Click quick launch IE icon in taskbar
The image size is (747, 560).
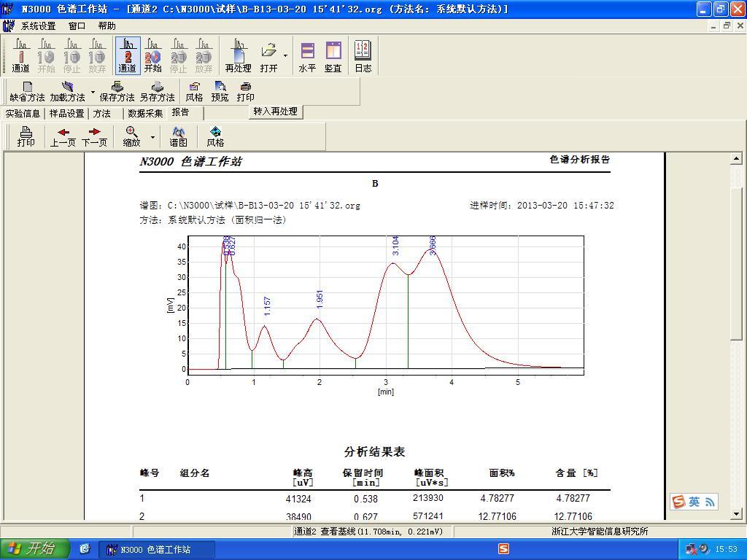pyautogui.click(x=85, y=549)
